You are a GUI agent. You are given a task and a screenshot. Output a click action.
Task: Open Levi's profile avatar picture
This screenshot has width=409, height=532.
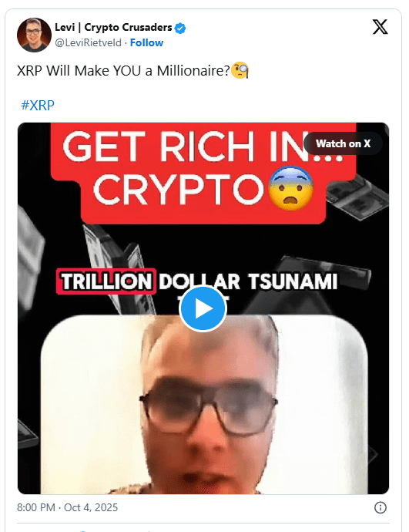(34, 35)
